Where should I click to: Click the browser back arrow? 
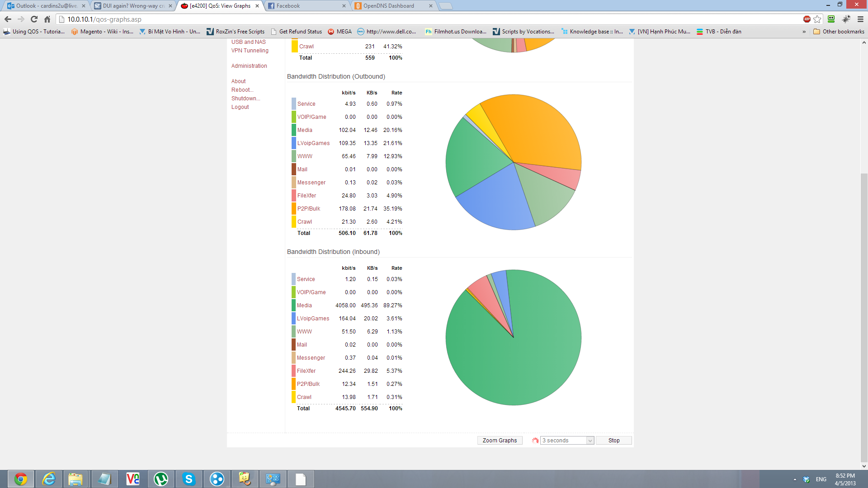coord(8,19)
